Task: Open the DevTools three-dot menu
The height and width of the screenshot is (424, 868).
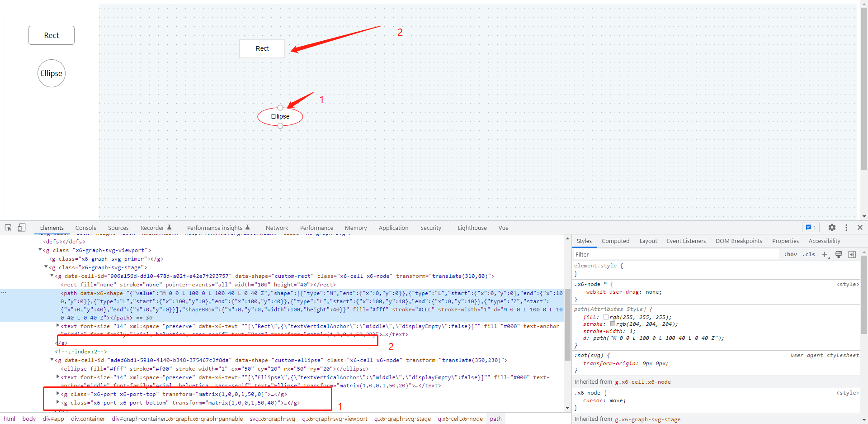Action: [846, 228]
